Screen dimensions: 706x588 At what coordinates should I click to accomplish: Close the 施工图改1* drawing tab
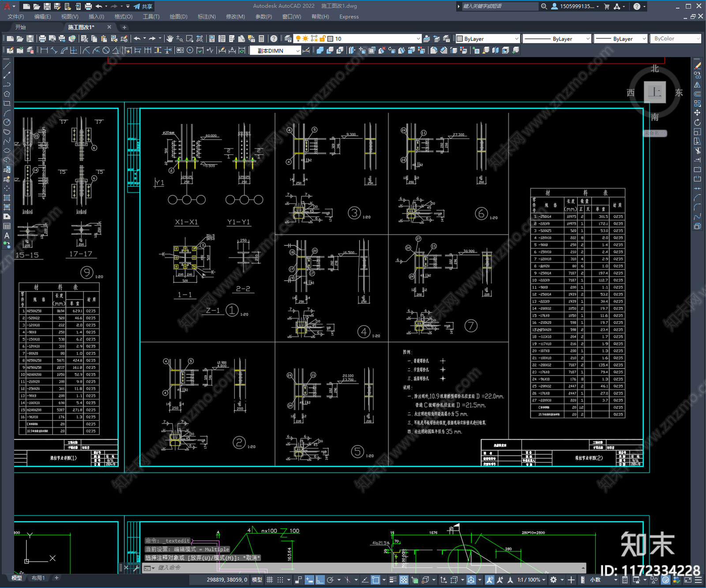109,27
